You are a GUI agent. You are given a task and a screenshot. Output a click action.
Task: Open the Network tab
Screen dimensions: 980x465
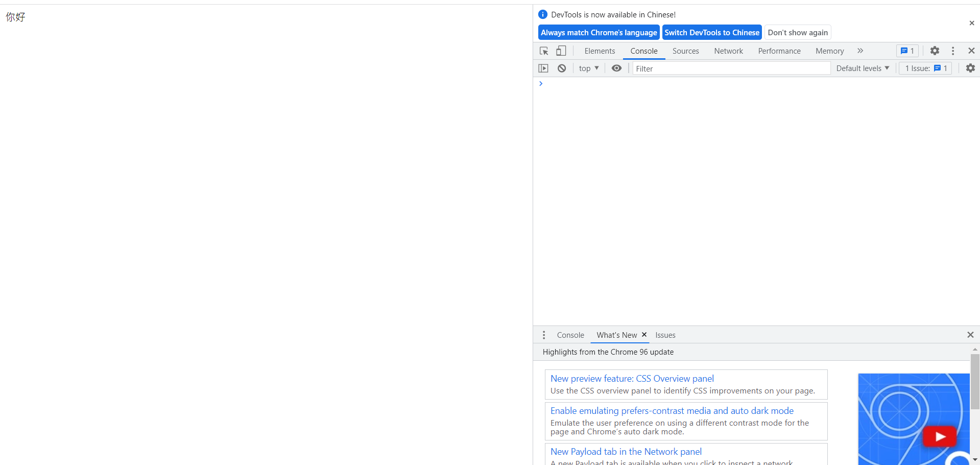[729, 51]
